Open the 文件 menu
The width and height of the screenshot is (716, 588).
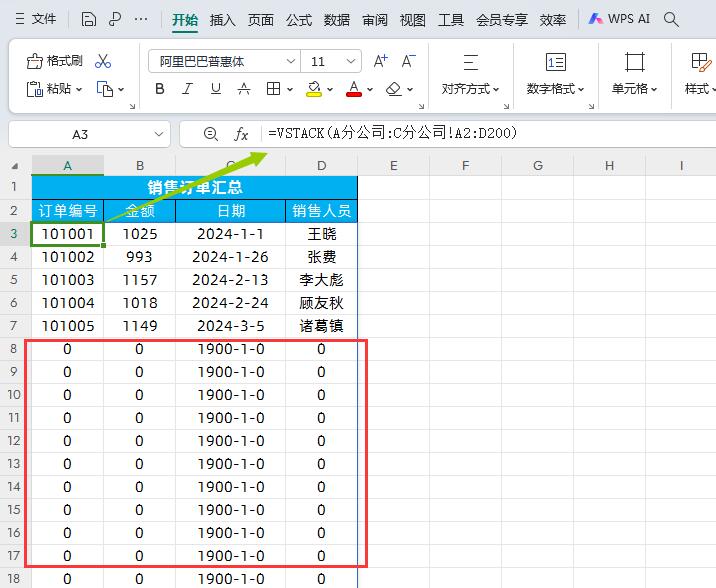pyautogui.click(x=36, y=19)
